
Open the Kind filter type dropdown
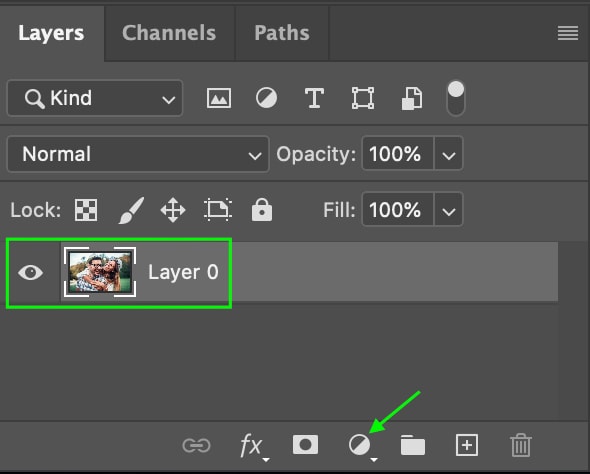95,98
